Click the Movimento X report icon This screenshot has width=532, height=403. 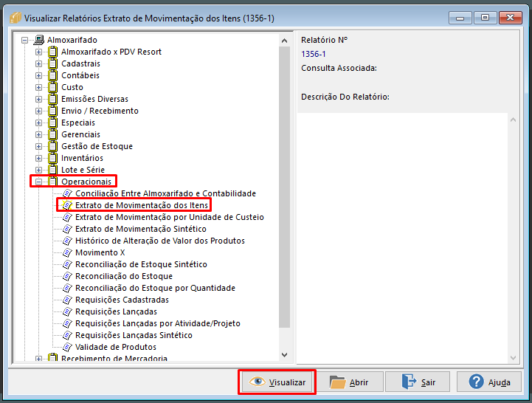point(68,252)
